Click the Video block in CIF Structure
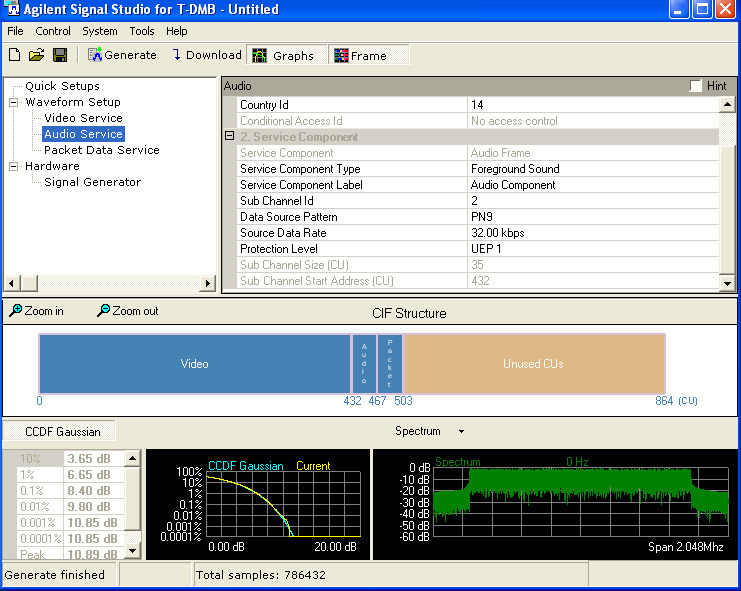 pyautogui.click(x=195, y=364)
